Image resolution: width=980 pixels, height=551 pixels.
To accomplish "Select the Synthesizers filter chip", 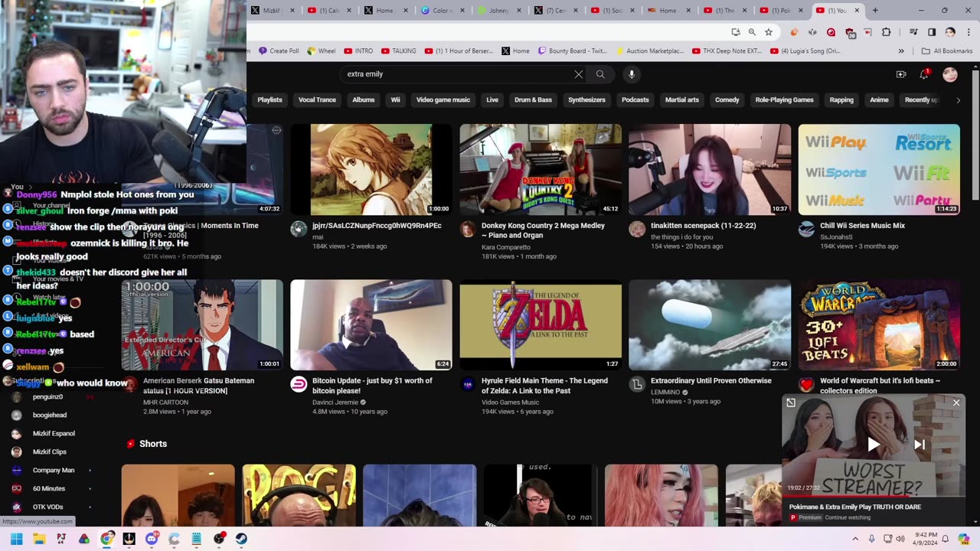I will 586,100.
